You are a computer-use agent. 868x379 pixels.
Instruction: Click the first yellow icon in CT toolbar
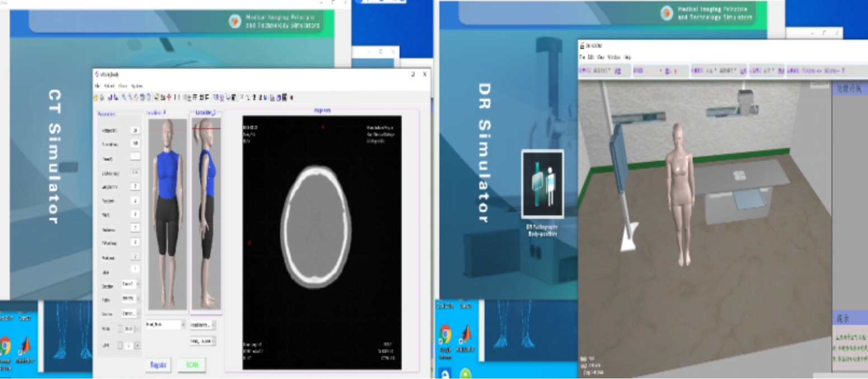point(96,97)
